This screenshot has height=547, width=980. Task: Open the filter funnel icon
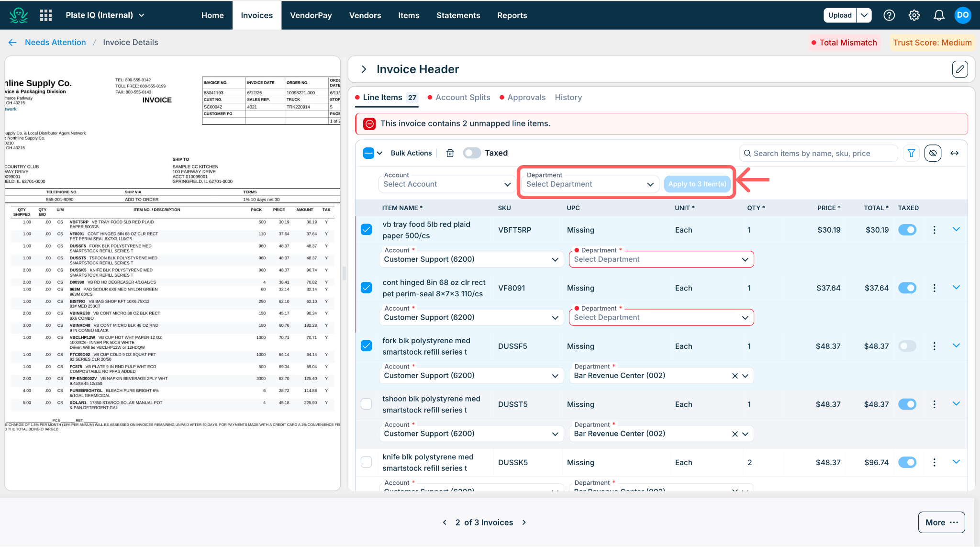click(911, 153)
